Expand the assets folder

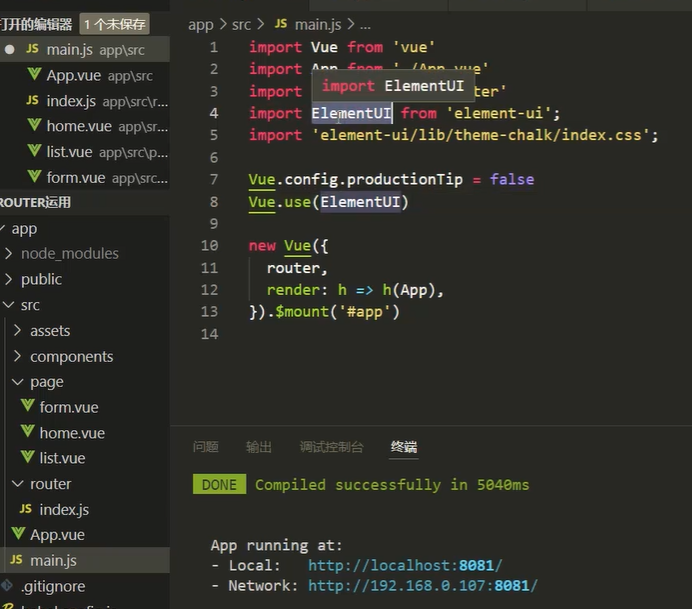click(18, 331)
